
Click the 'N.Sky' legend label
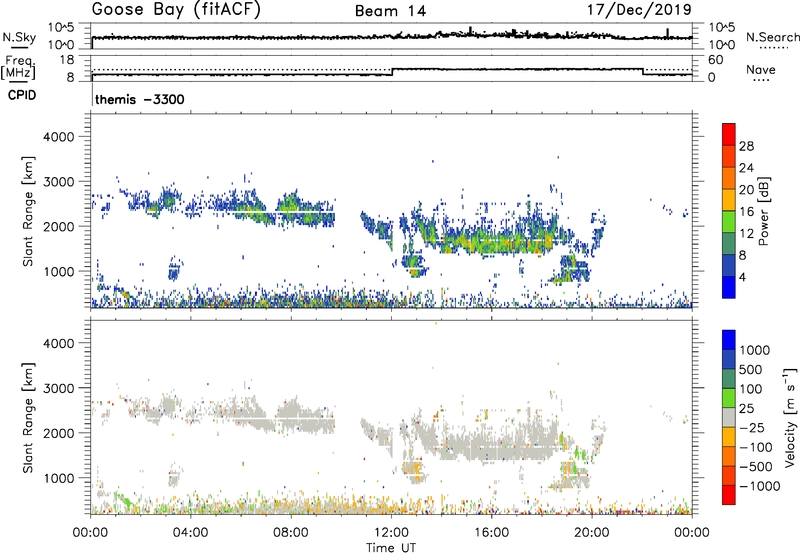[19, 37]
